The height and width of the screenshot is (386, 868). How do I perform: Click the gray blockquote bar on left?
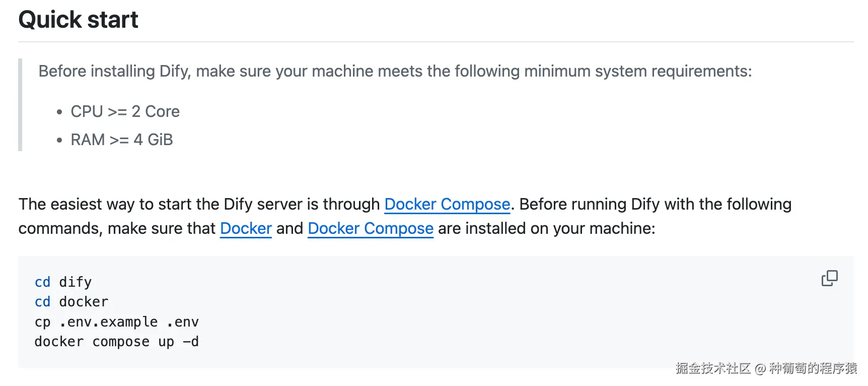coord(20,105)
